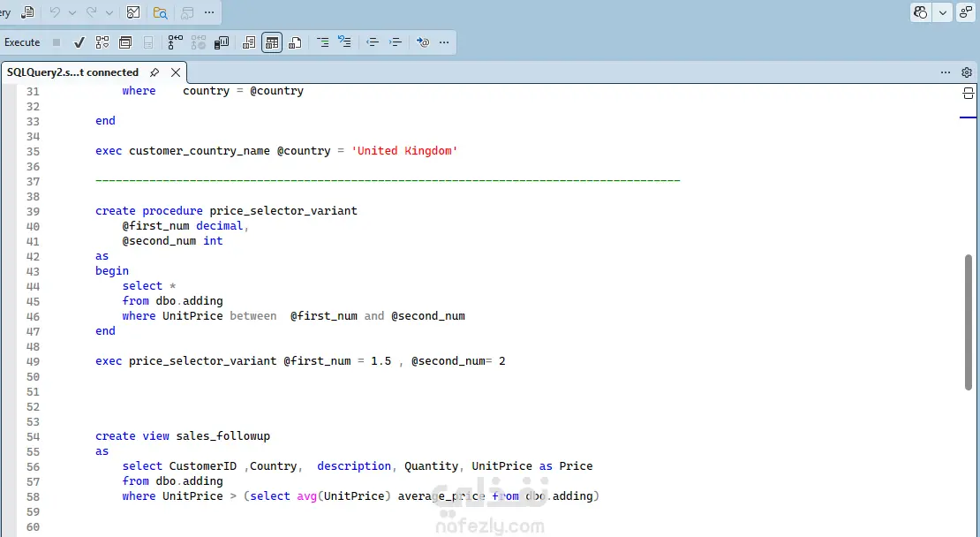Screen dimensions: 980x537
Task: Click the vertical scrollbar thumb
Action: (969, 322)
